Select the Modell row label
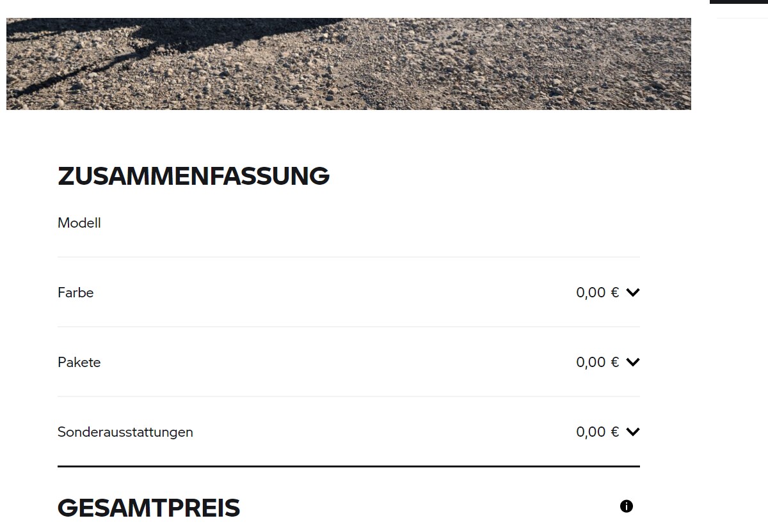 pos(79,223)
